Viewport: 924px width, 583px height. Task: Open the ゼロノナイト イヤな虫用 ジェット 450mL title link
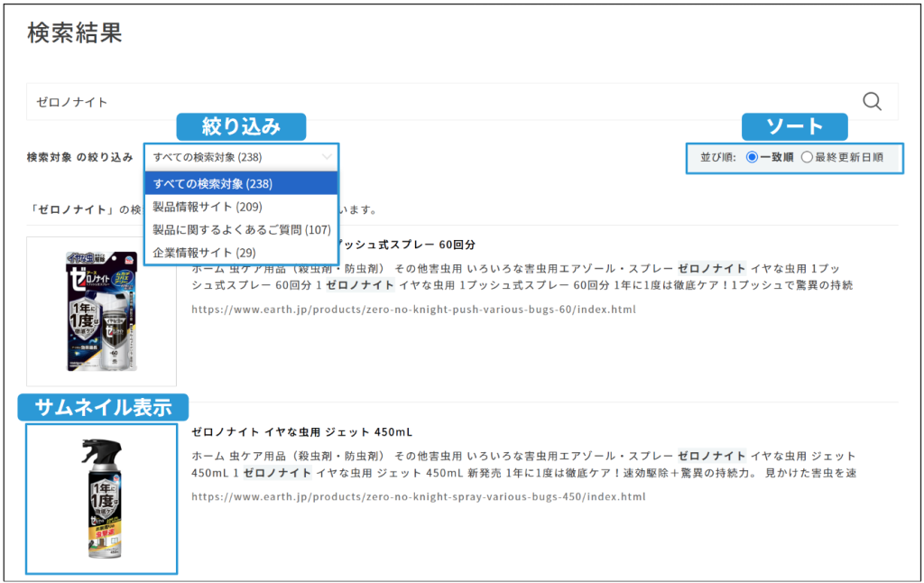pos(301,432)
